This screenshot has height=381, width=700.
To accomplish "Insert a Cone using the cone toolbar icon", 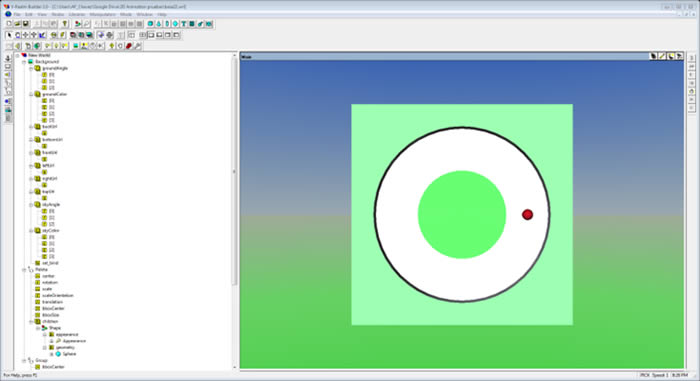I will 158,24.
